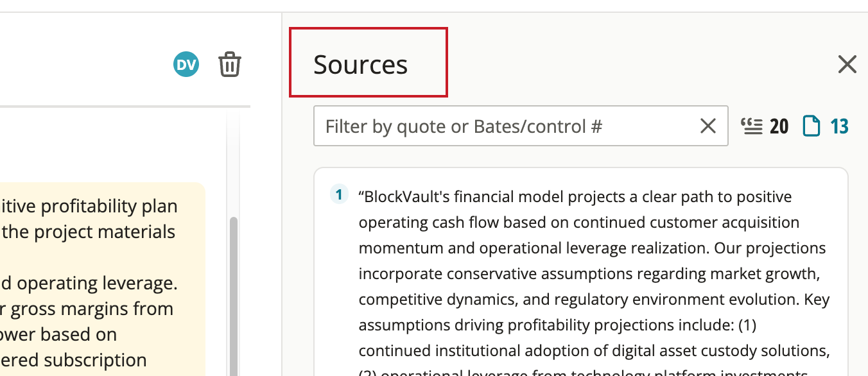Switch to quotes view via quote-lines icon
Viewport: 868px width, 376px height.
[751, 126]
